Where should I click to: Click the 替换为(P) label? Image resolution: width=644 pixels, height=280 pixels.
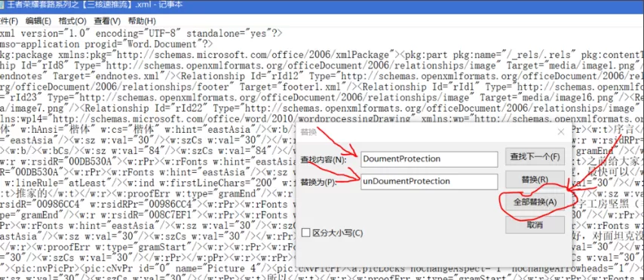[x=319, y=182]
